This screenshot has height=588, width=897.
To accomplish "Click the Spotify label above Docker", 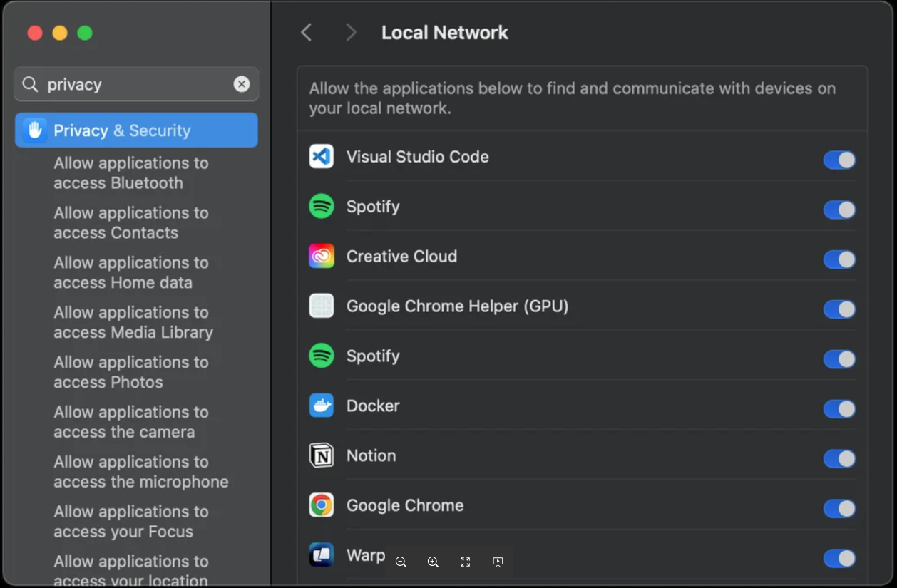I will click(x=373, y=356).
